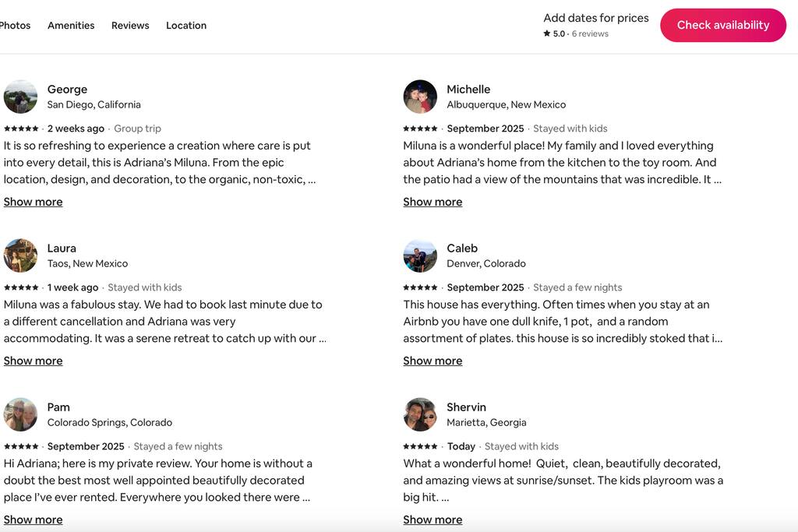Image resolution: width=798 pixels, height=532 pixels.
Task: Open Caleb's profile picture
Action: (x=420, y=255)
